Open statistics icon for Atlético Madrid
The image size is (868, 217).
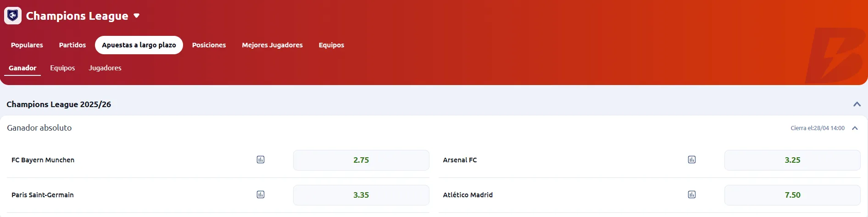[692, 195]
